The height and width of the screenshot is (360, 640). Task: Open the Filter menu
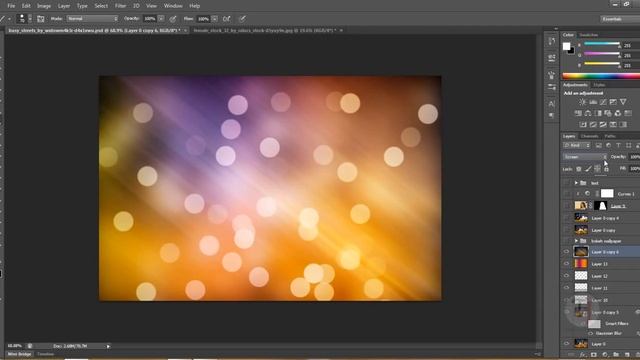point(120,6)
